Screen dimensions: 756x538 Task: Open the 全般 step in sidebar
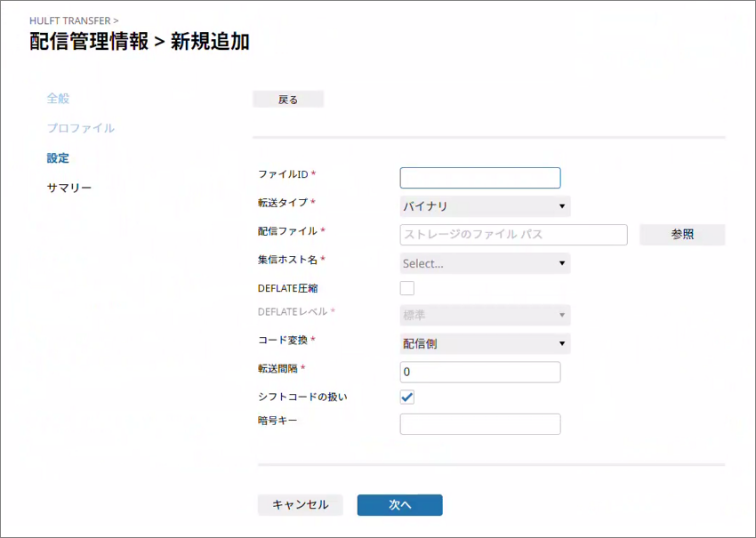(58, 99)
